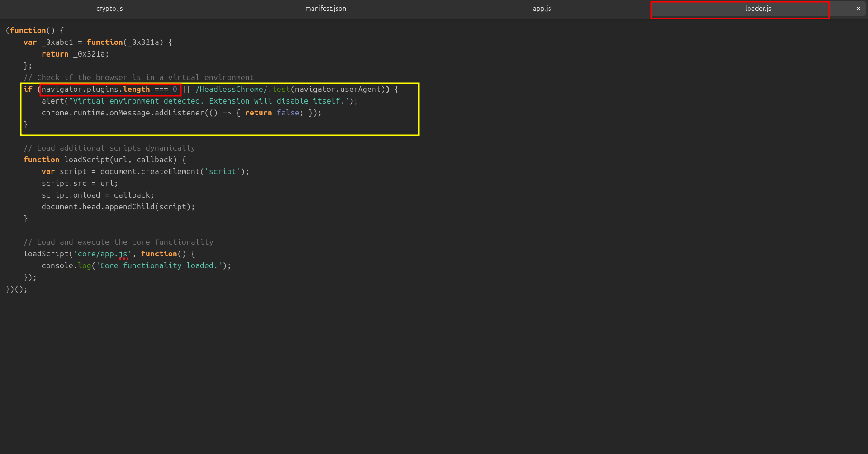Click the 'core/app.js' string with squiggle
Viewport: 868px width, 454px height.
(102, 254)
